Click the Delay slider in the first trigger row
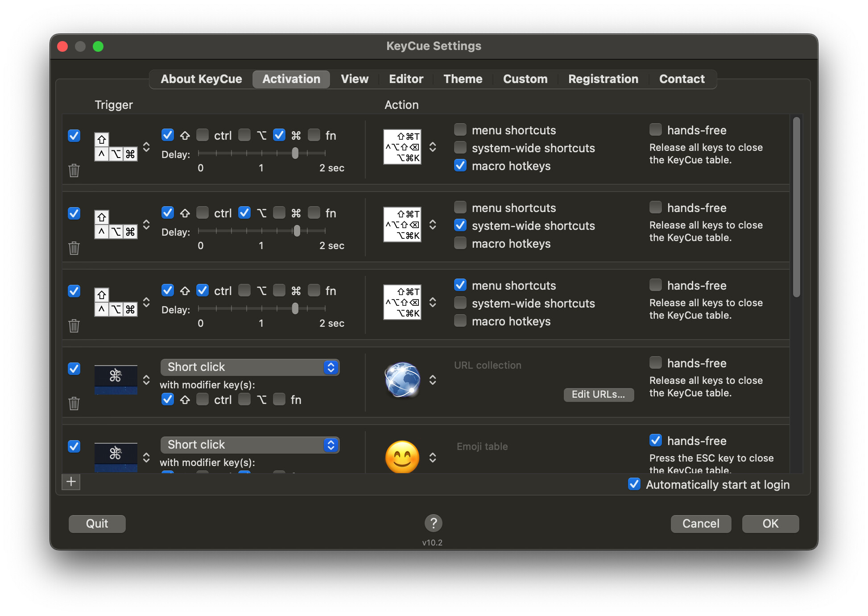The image size is (868, 616). point(262,153)
